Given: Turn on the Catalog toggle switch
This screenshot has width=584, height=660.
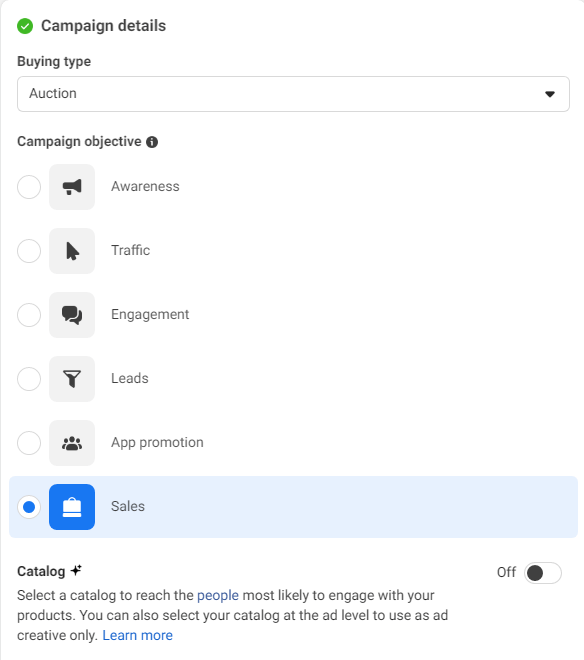Looking at the screenshot, I should coord(543,573).
